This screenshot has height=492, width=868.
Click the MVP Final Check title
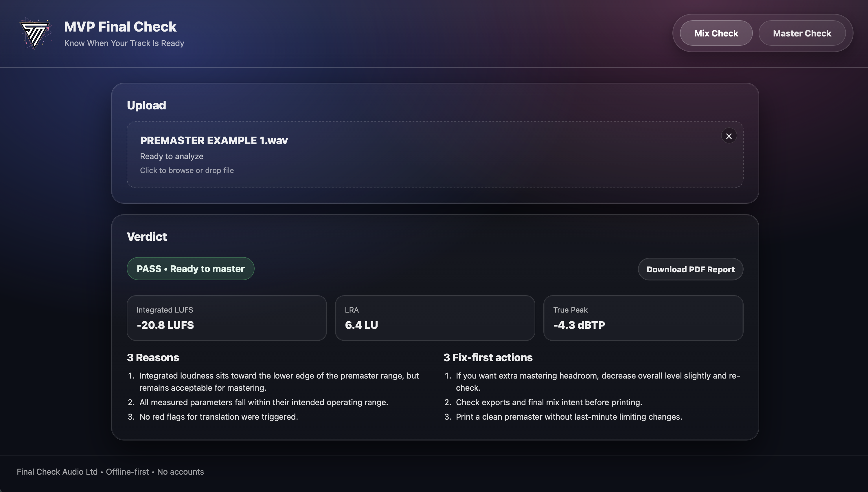pyautogui.click(x=120, y=27)
